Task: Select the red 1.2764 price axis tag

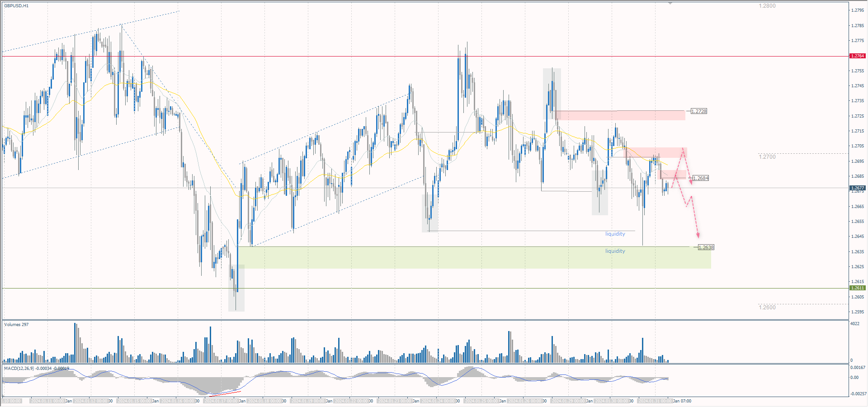Action: (x=858, y=56)
